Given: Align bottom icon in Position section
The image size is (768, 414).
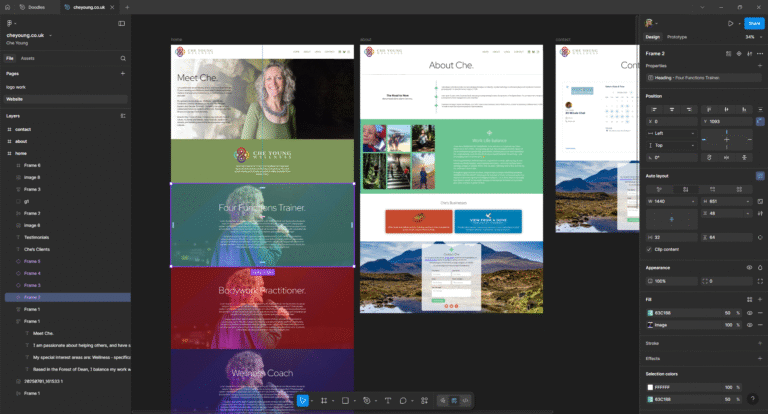Looking at the screenshot, I should coord(744,109).
